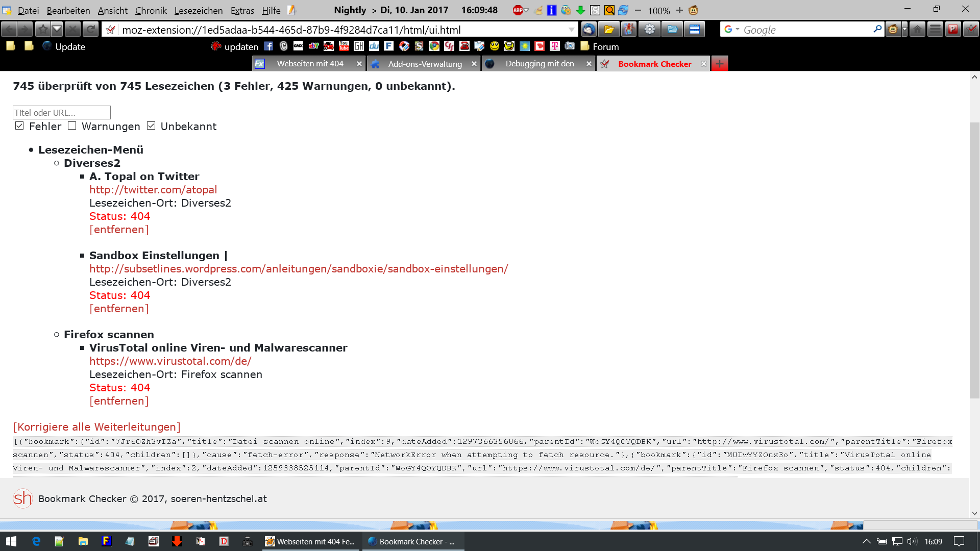Open Google search engine selector dropdown
Image resolution: width=980 pixels, height=551 pixels.
point(731,30)
